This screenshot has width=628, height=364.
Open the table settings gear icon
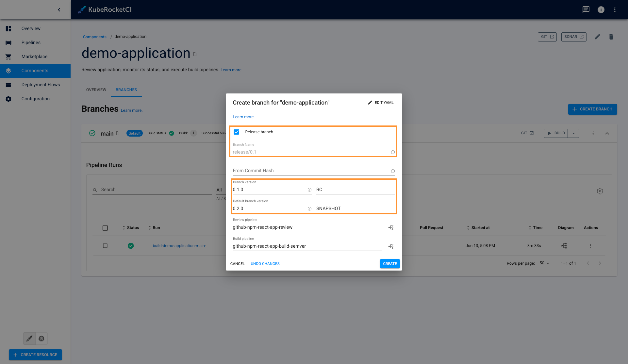click(x=600, y=191)
